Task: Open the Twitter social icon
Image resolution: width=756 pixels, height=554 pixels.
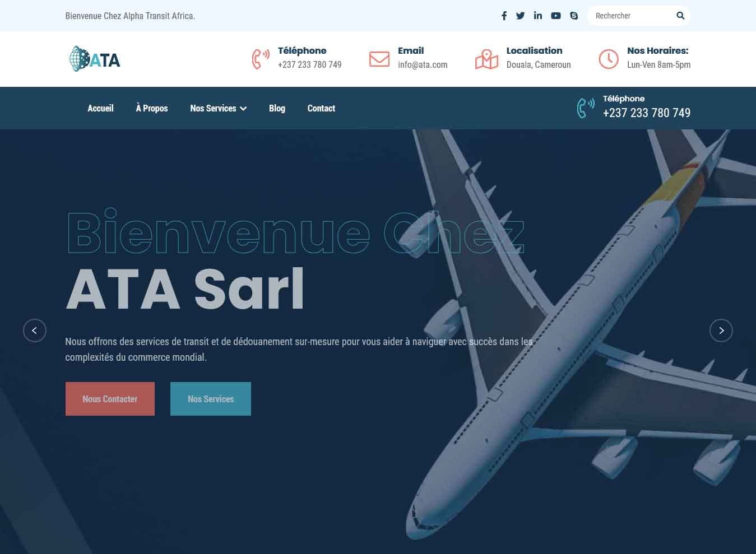Action: pos(520,16)
